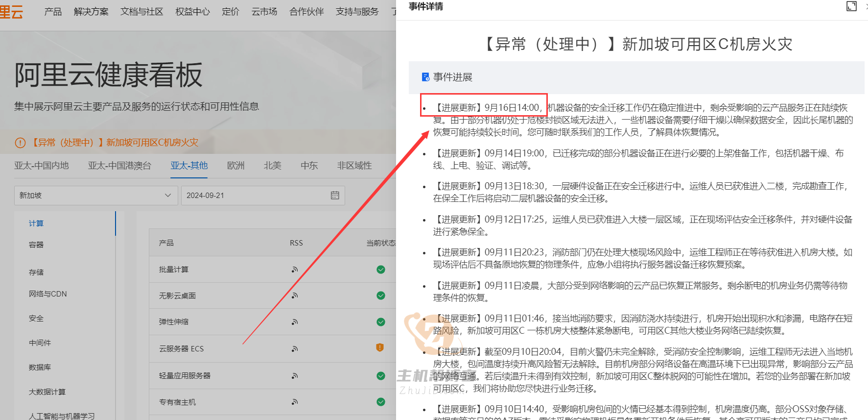Switch to the 非区域性 tab

point(354,166)
